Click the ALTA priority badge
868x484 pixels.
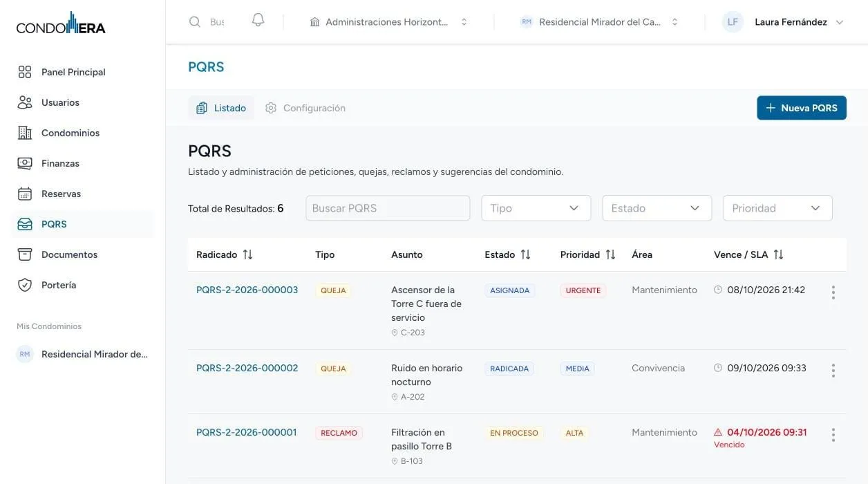(x=575, y=433)
